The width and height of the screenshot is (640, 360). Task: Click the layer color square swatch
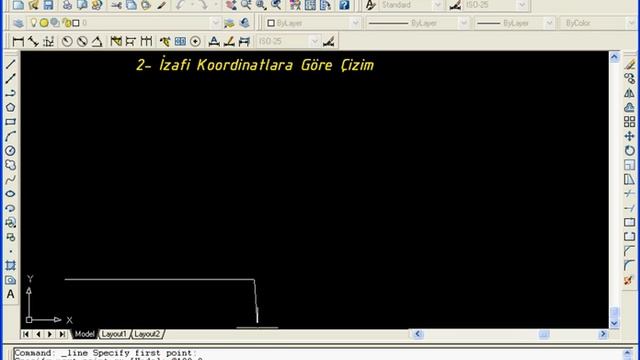[76, 23]
